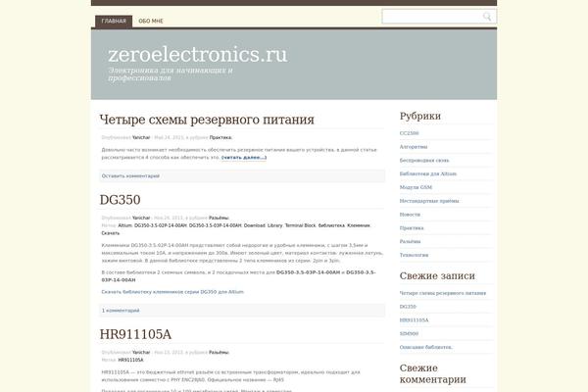588x392 pixels.
Task: Open Разъёмы category under DG350 post
Action: tap(219, 218)
